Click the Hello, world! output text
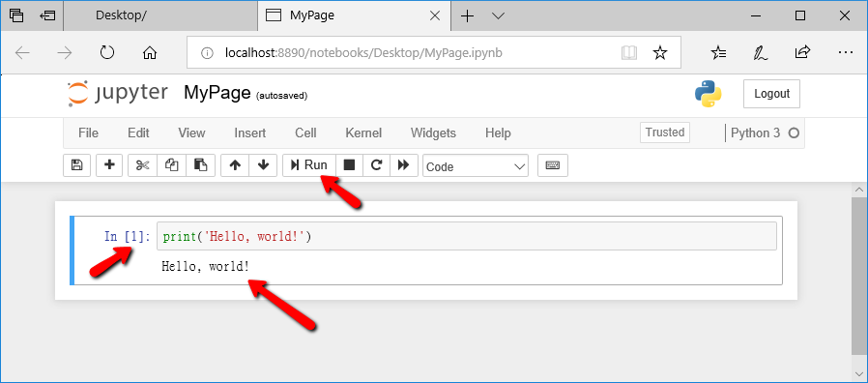Screen dimensions: 868x383 click(205, 267)
